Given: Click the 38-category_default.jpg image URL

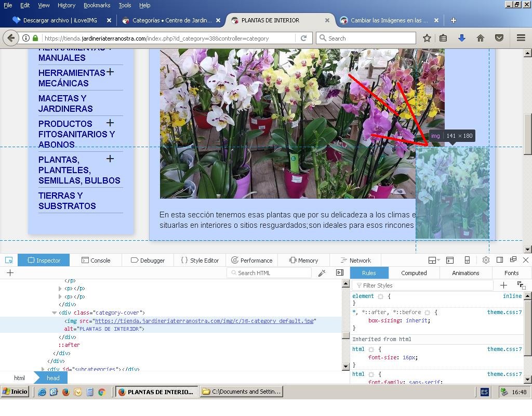Looking at the screenshot, I should (205, 321).
